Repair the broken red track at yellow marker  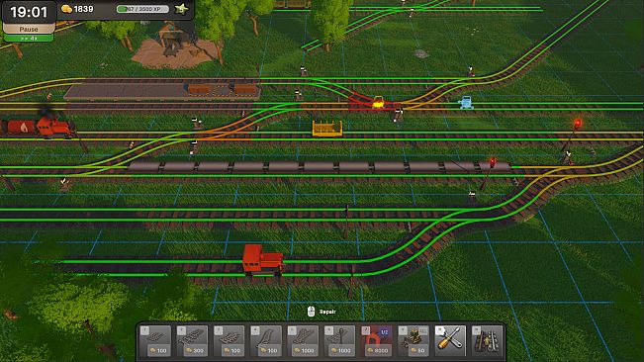[x=378, y=103]
